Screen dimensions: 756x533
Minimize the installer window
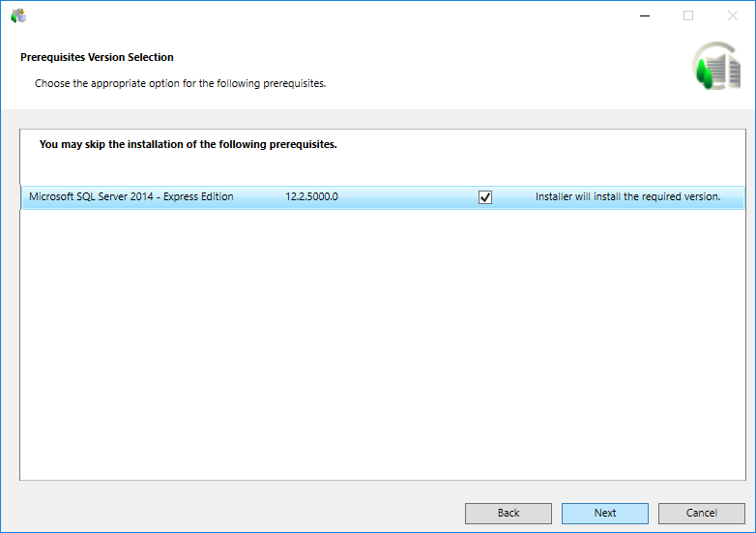click(x=644, y=15)
